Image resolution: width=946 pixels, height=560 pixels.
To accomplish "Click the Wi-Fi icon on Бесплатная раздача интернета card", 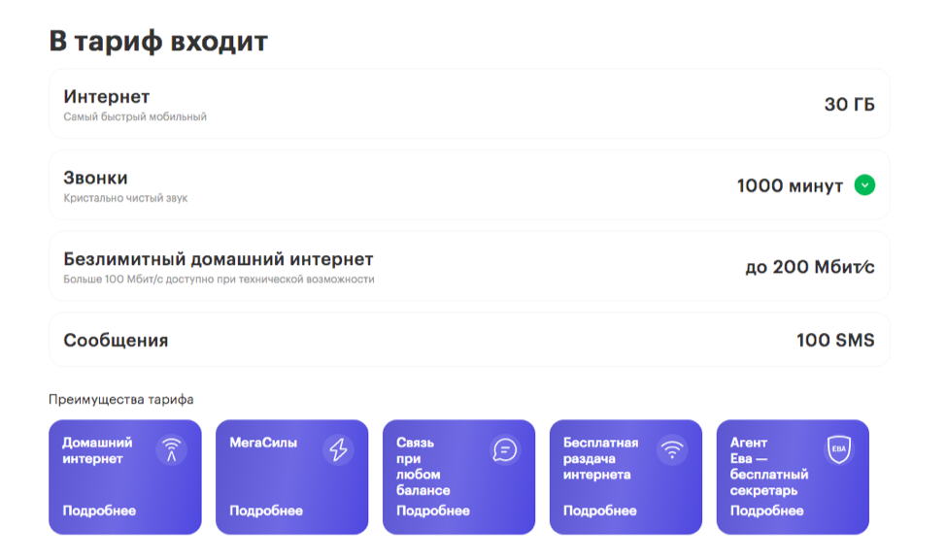I will 670,449.
